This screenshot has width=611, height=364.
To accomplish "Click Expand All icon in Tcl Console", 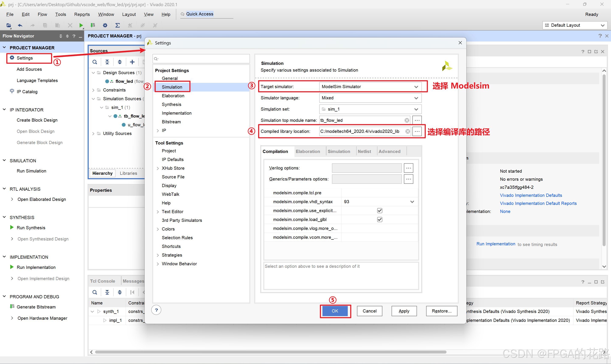I will click(x=120, y=292).
